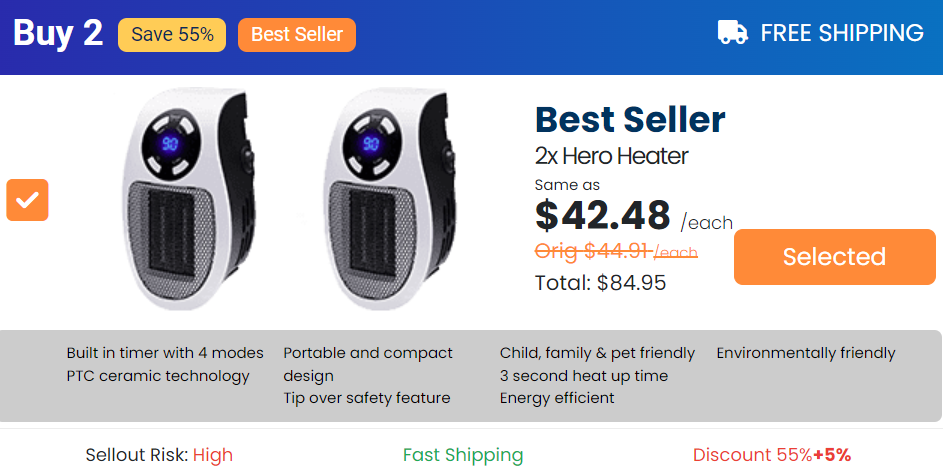This screenshot has width=943, height=471.
Task: Select the left Hero Heater image
Action: 190,199
